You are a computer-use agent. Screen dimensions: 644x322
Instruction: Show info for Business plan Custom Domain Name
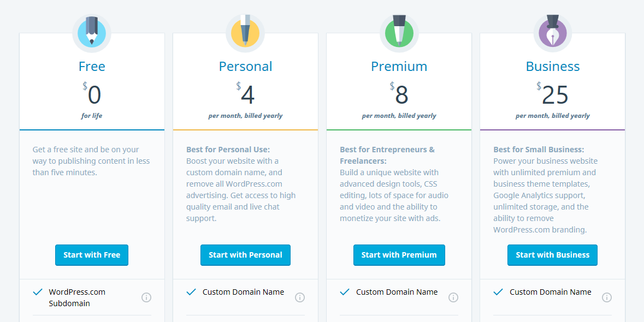coord(607,297)
